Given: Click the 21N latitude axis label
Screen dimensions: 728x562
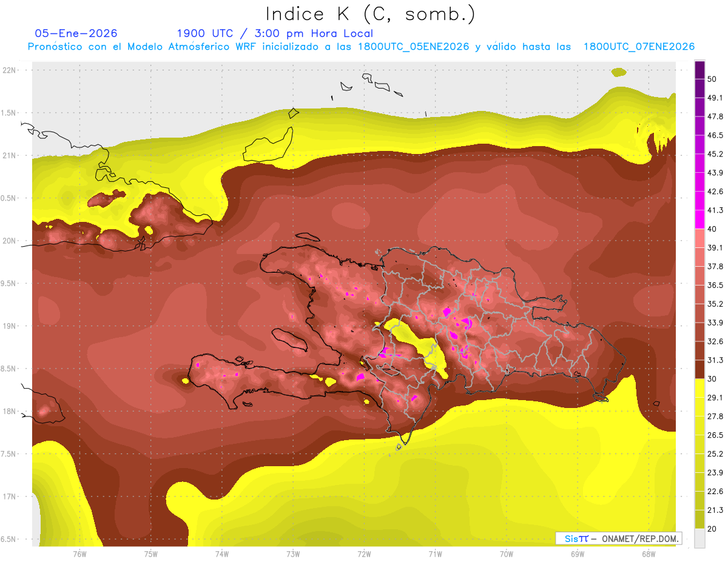Looking at the screenshot, I should [10, 155].
